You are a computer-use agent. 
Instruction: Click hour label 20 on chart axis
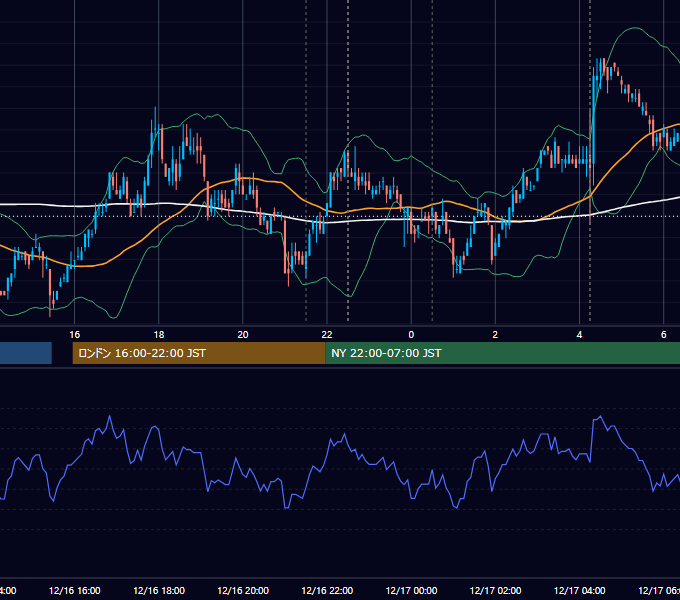click(243, 335)
